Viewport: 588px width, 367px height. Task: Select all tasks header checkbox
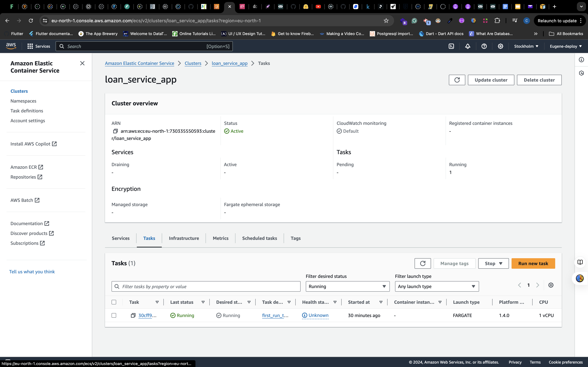114,302
